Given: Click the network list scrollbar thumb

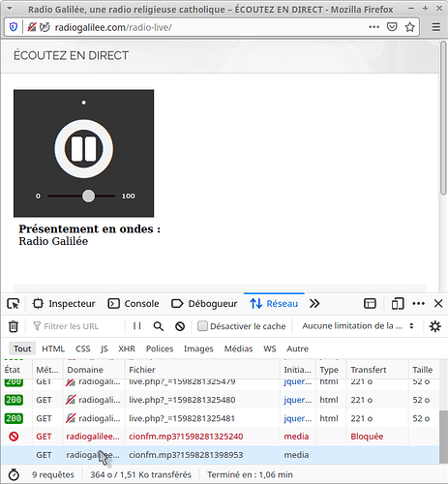Looking at the screenshot, I should click(x=444, y=438).
